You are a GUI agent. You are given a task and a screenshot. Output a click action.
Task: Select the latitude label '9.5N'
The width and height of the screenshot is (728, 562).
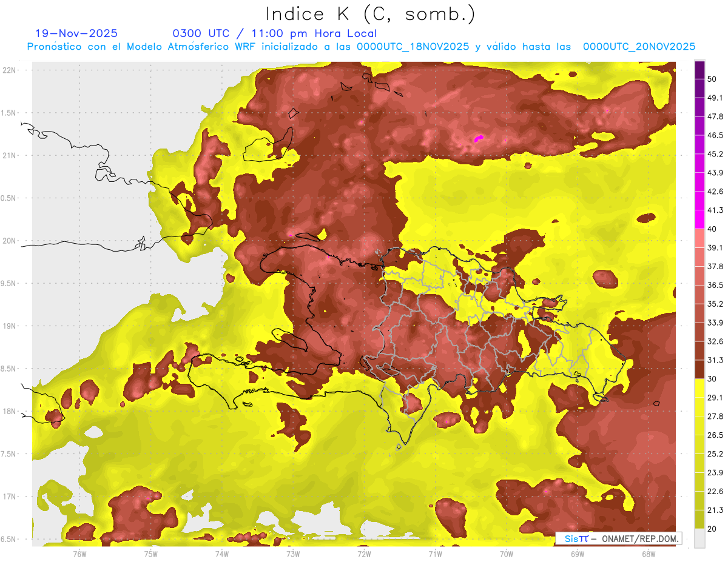click(9, 283)
